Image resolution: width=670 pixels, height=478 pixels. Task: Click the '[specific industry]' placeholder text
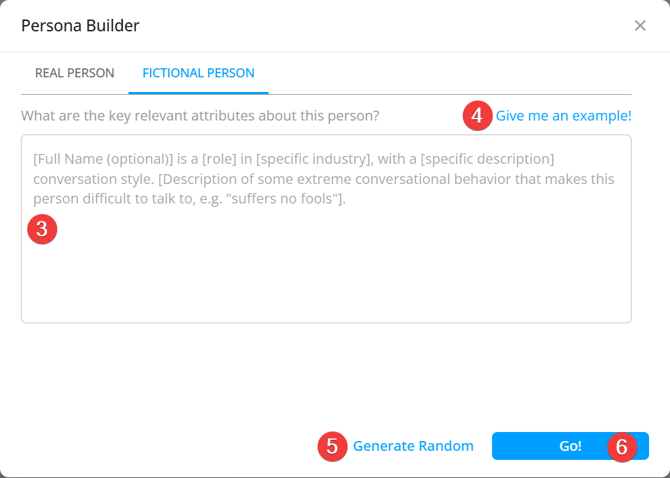316,159
